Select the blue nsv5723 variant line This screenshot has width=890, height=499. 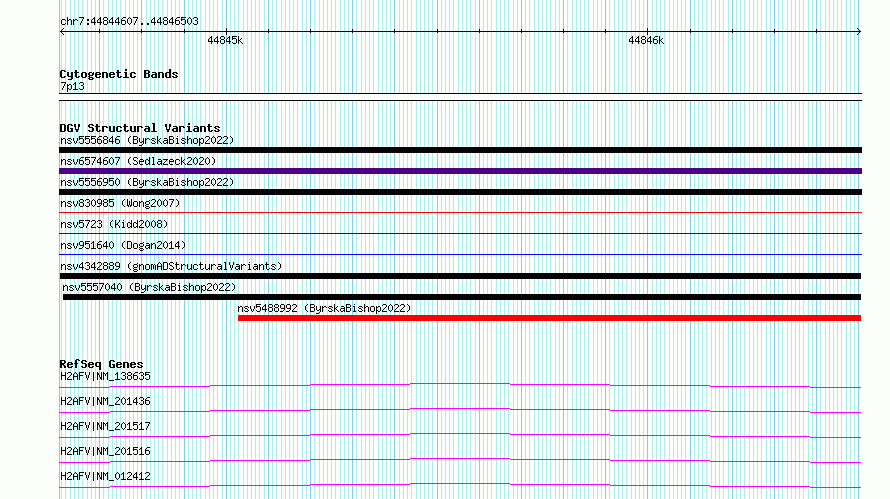click(460, 234)
